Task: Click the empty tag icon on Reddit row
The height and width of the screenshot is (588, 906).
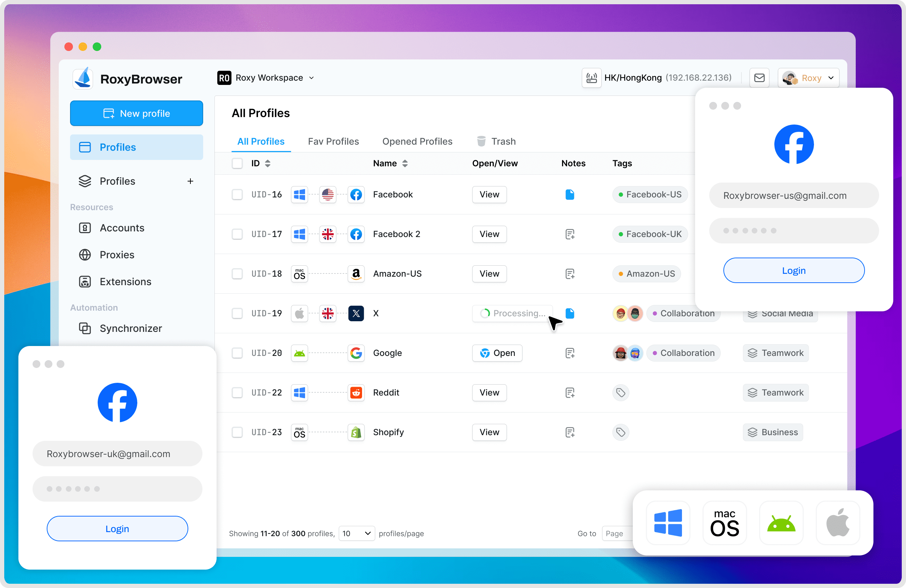Action: (620, 392)
